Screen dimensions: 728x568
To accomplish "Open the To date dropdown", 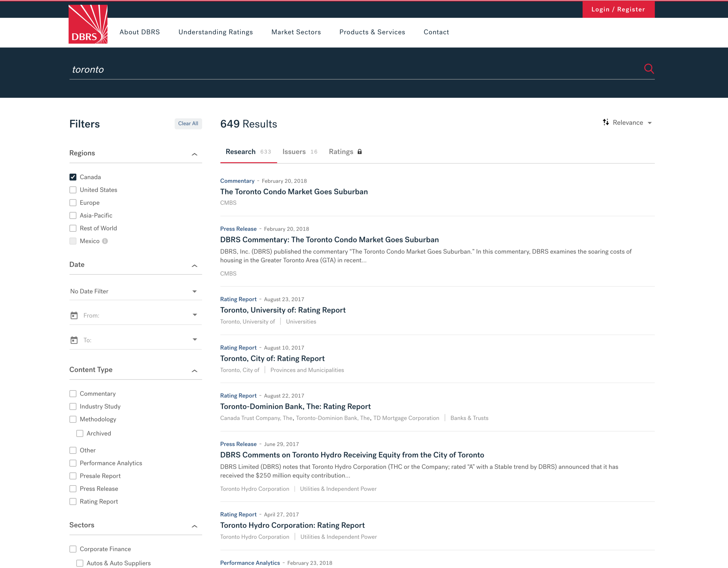I will pyautogui.click(x=135, y=340).
